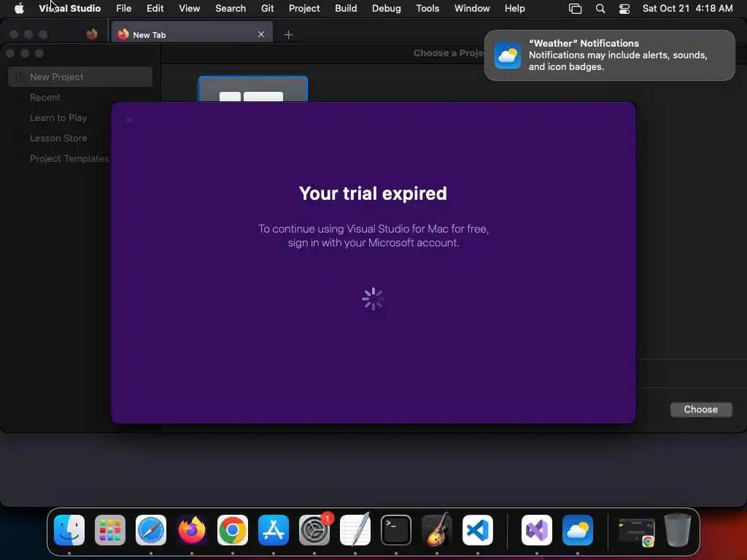Select the highlighted project template thumbnail

253,89
